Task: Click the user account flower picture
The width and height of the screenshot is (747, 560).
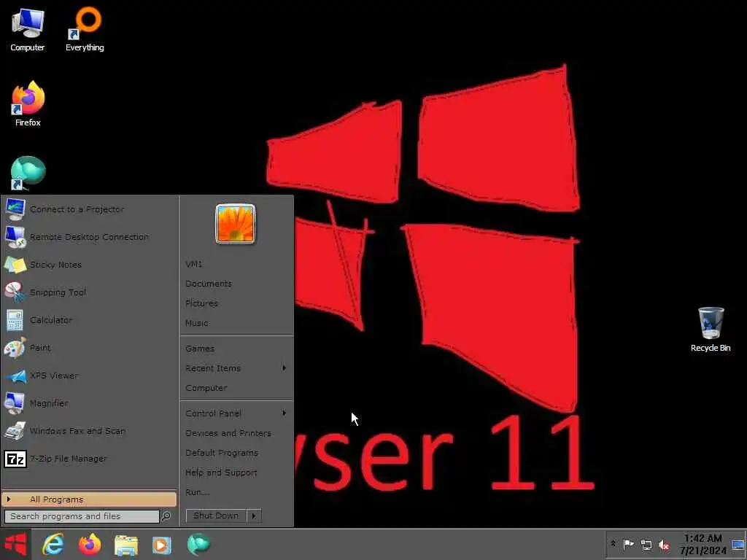Action: point(236,224)
